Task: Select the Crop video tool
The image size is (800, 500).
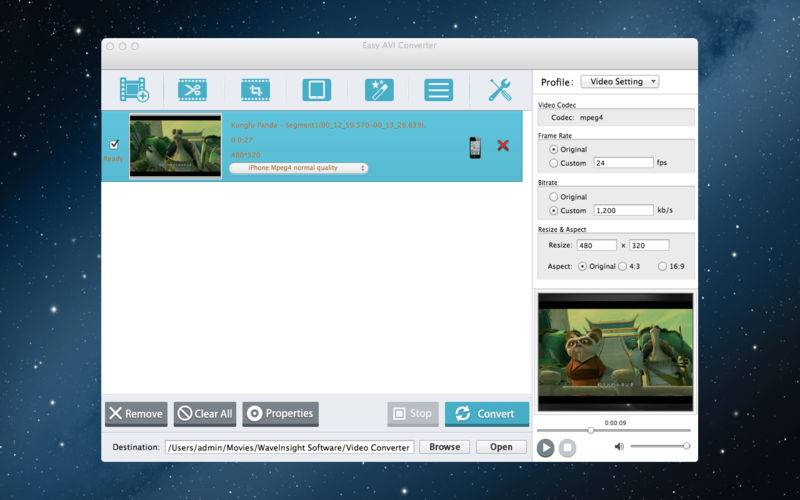Action: [255, 90]
